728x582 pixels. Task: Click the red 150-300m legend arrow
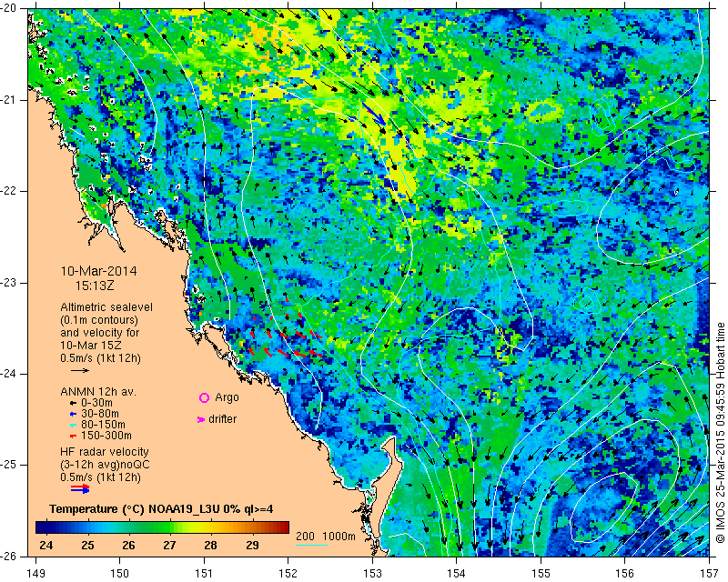click(x=73, y=436)
